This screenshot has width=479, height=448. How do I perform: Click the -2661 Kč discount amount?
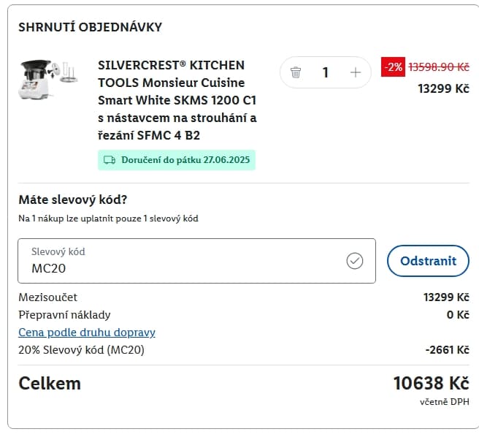(447, 350)
